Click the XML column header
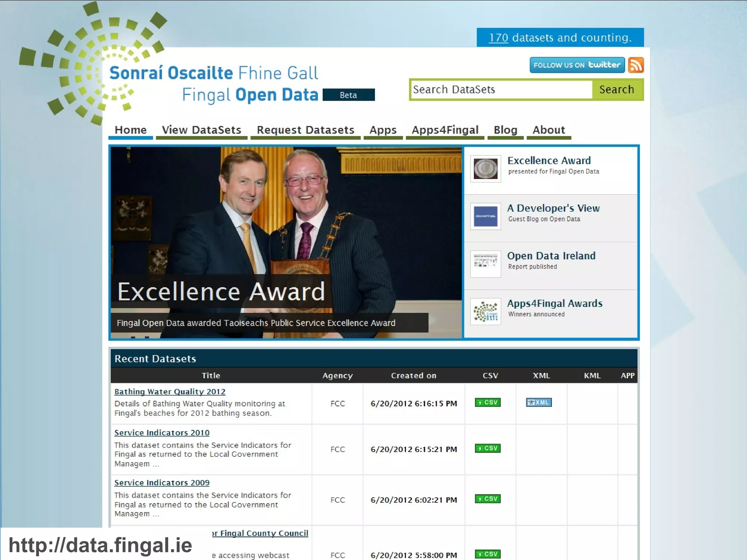Image resolution: width=747 pixels, height=560 pixels. (x=541, y=376)
